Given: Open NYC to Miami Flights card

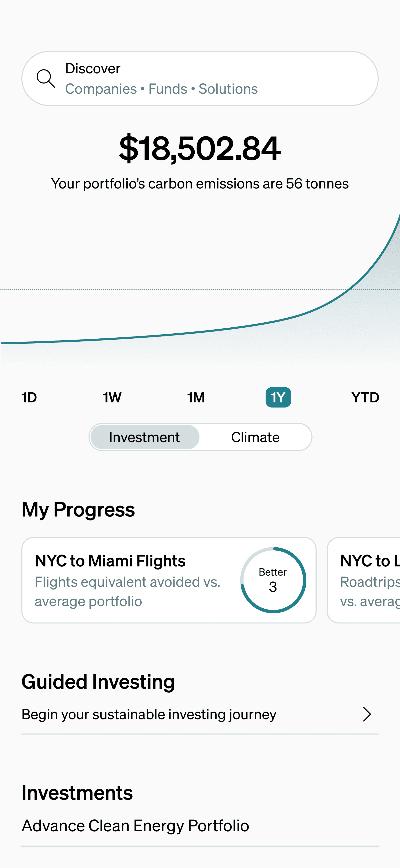Looking at the screenshot, I should click(169, 580).
